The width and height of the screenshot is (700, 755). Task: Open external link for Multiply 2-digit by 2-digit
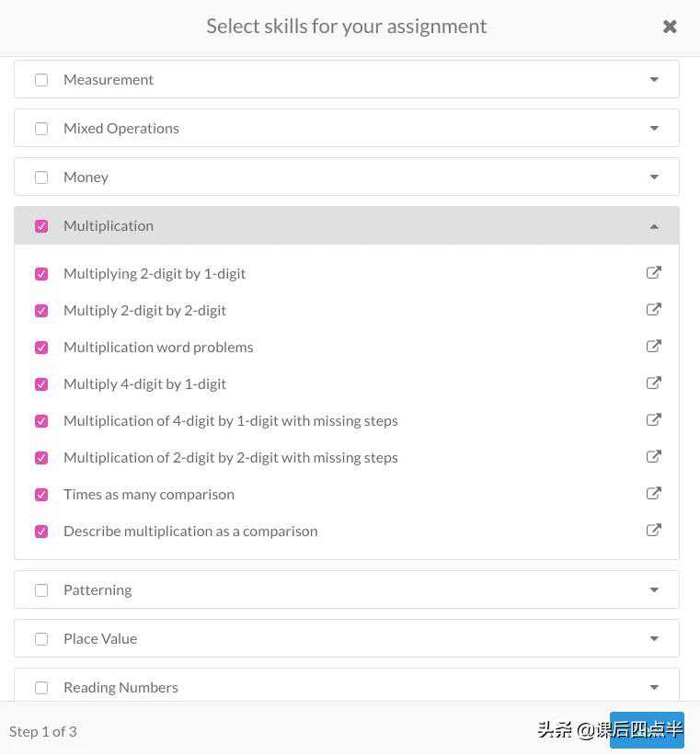tap(654, 310)
